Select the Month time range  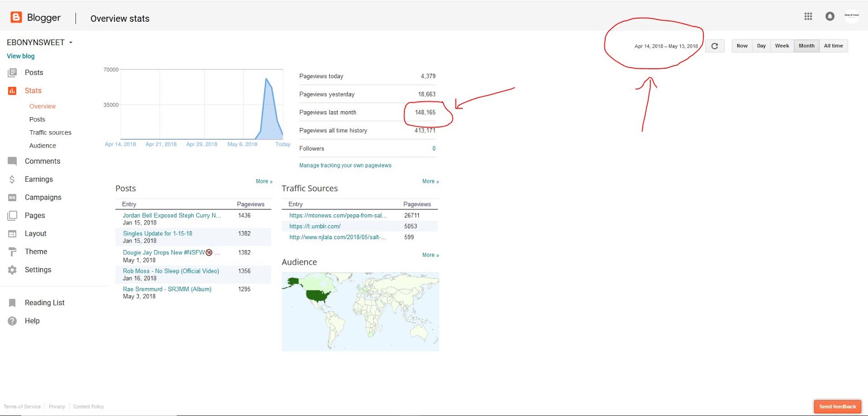[x=807, y=46]
